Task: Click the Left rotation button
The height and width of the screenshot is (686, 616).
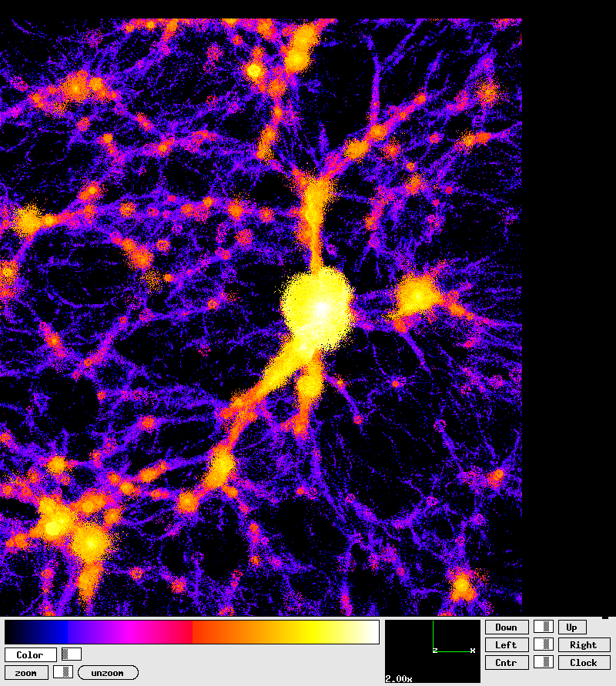Action: pos(507,645)
